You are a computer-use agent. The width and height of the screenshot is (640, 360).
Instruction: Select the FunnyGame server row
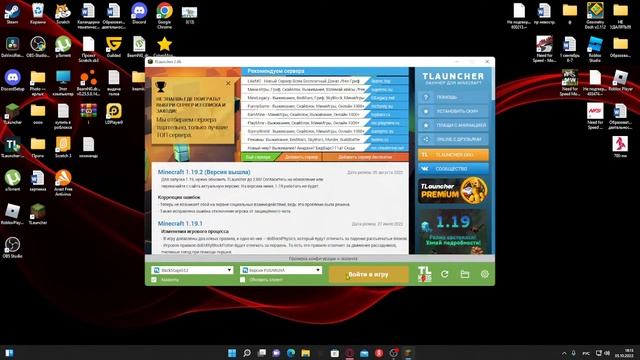click(x=324, y=106)
